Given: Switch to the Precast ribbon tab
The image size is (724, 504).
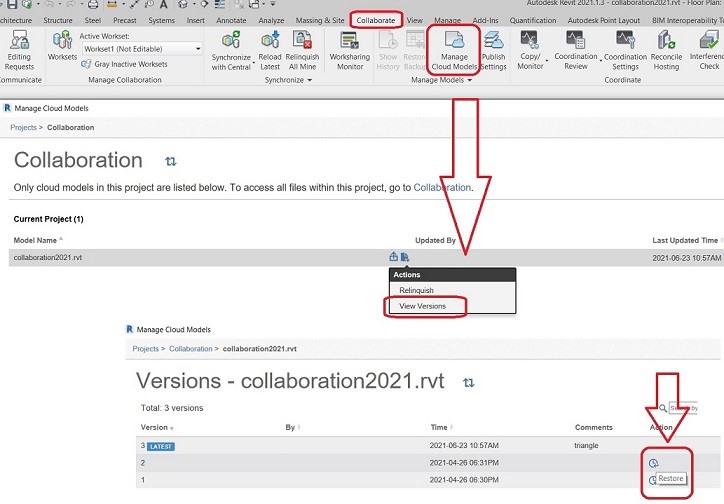Looking at the screenshot, I should click(x=125, y=20).
